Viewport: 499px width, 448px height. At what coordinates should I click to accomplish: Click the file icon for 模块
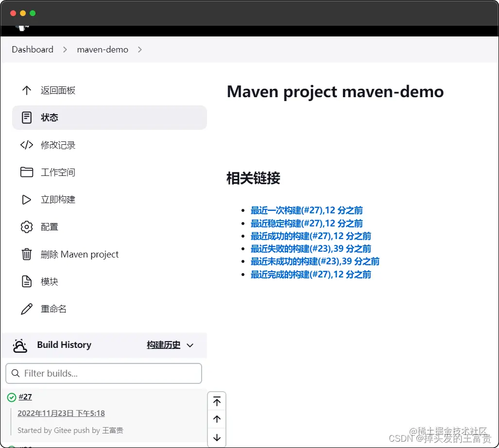point(27,282)
